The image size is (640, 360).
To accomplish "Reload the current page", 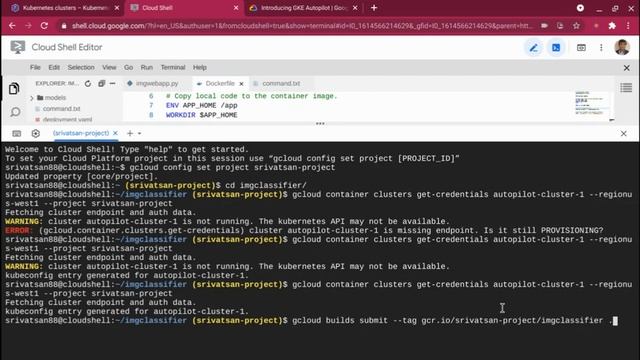I will click(44, 26).
